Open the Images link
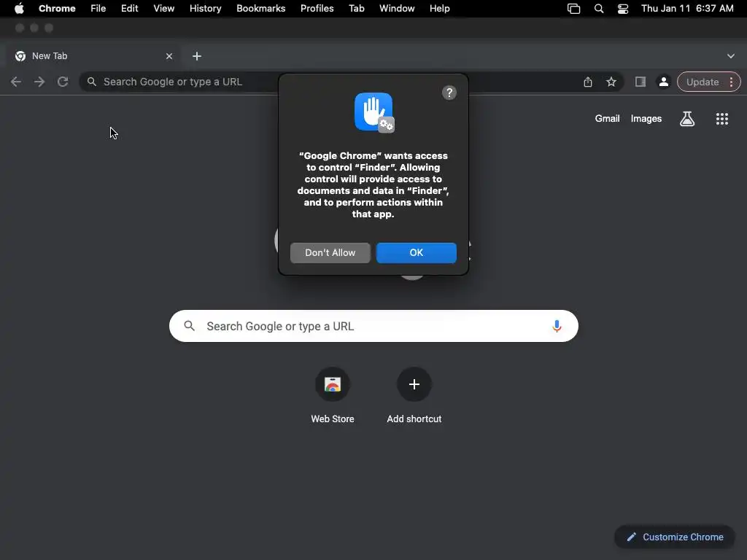 pos(646,119)
